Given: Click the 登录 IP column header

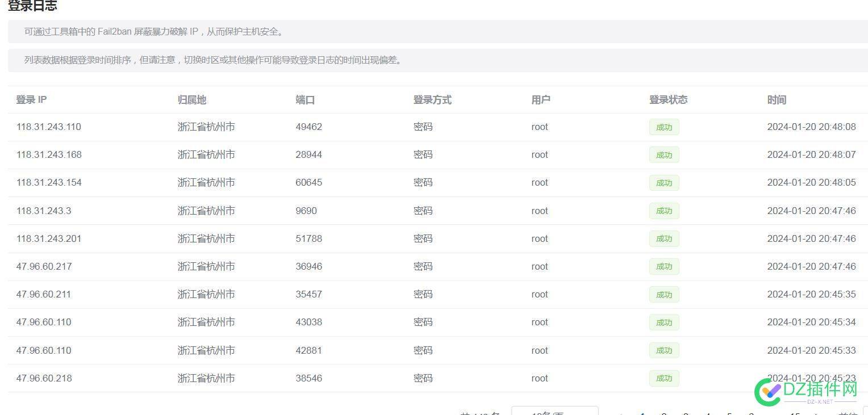Looking at the screenshot, I should (x=31, y=100).
